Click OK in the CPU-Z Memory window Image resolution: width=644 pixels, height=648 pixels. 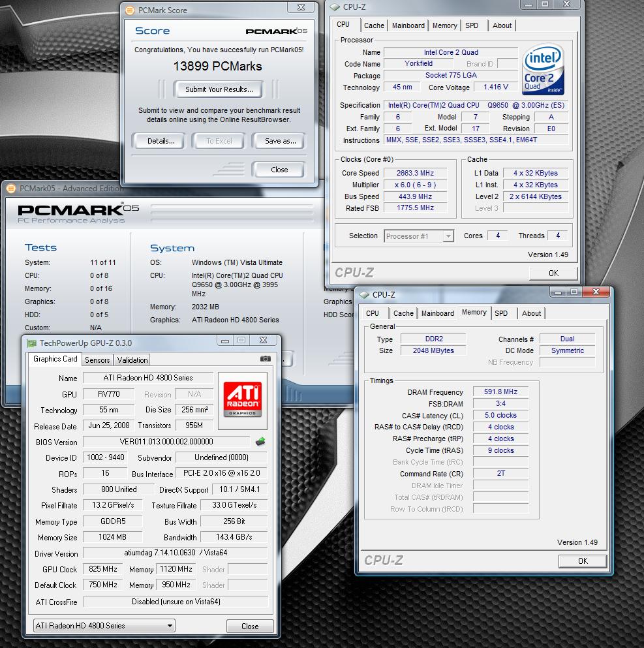583,561
